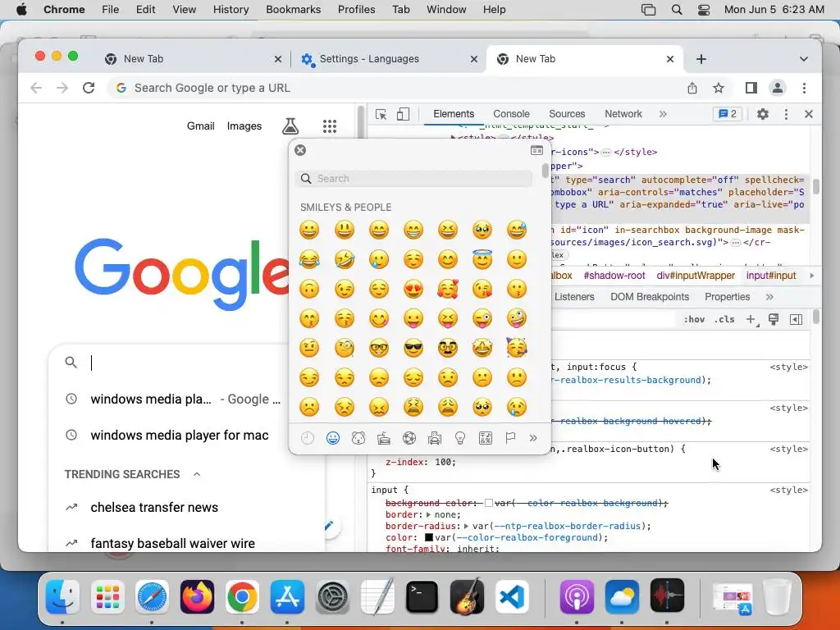Select the Food & Drink category icon

pos(384,438)
